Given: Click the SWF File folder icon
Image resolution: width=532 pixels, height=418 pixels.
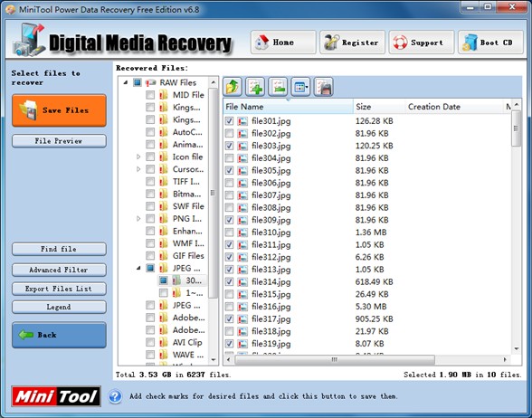Looking at the screenshot, I should (164, 206).
